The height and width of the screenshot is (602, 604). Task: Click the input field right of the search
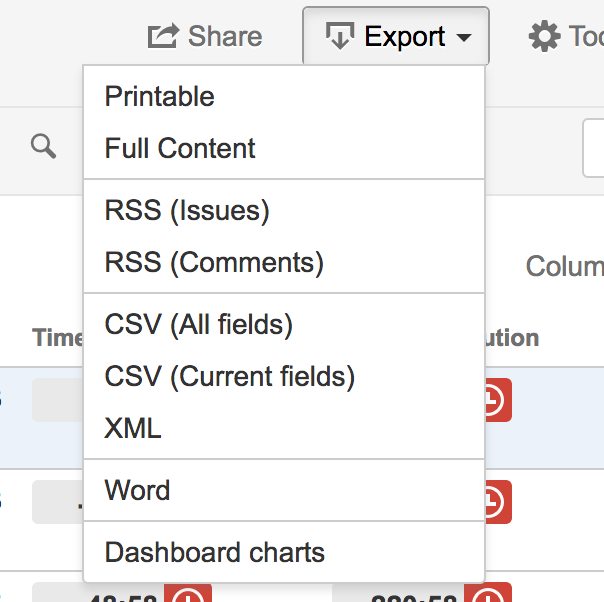594,148
